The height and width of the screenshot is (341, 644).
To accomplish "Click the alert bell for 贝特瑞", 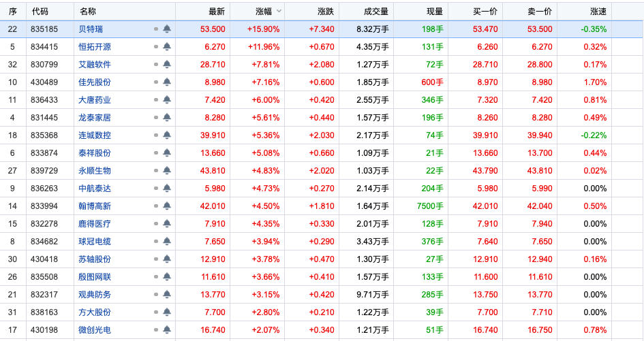I will (x=167, y=29).
